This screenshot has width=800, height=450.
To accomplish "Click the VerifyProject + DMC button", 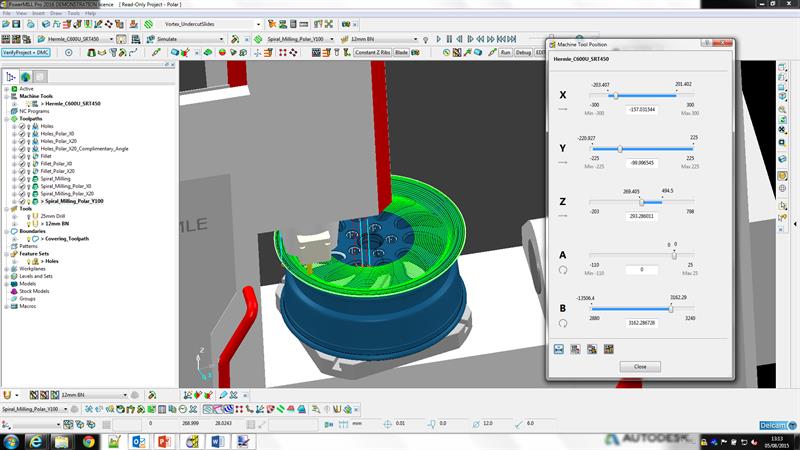I will [26, 53].
